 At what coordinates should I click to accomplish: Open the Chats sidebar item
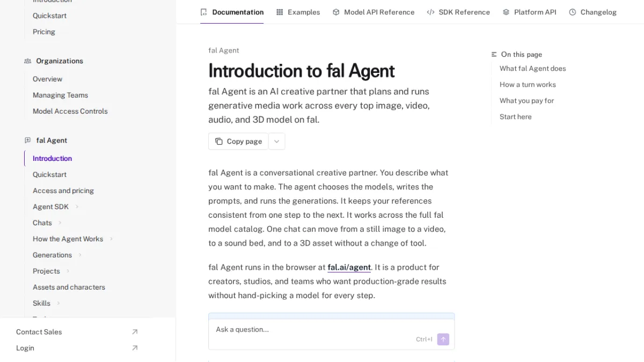pyautogui.click(x=42, y=223)
